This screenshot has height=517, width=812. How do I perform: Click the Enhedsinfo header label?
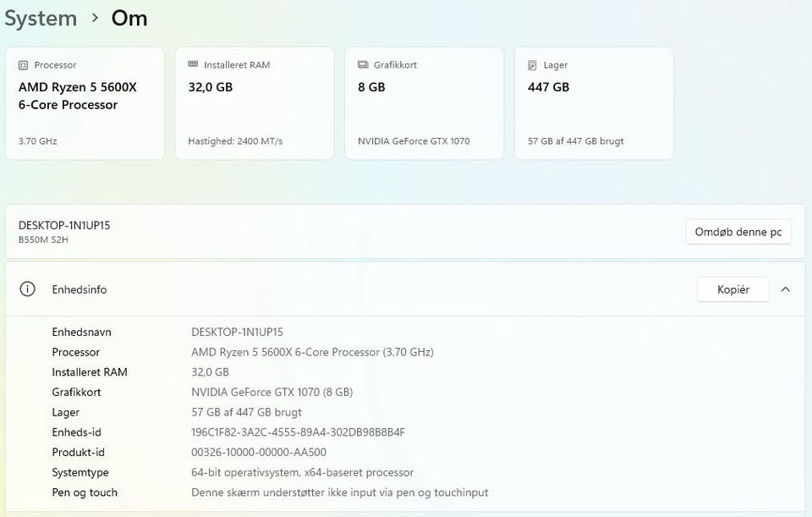[x=80, y=289]
